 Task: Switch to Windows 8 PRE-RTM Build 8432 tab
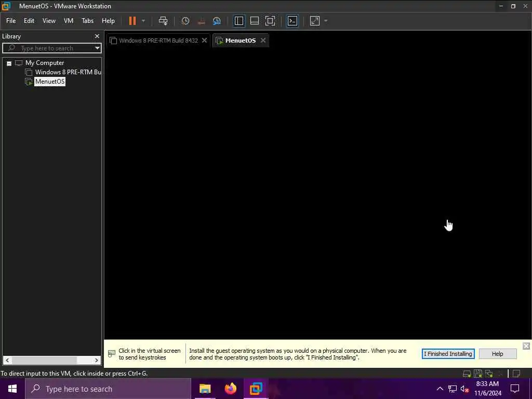tap(158, 41)
